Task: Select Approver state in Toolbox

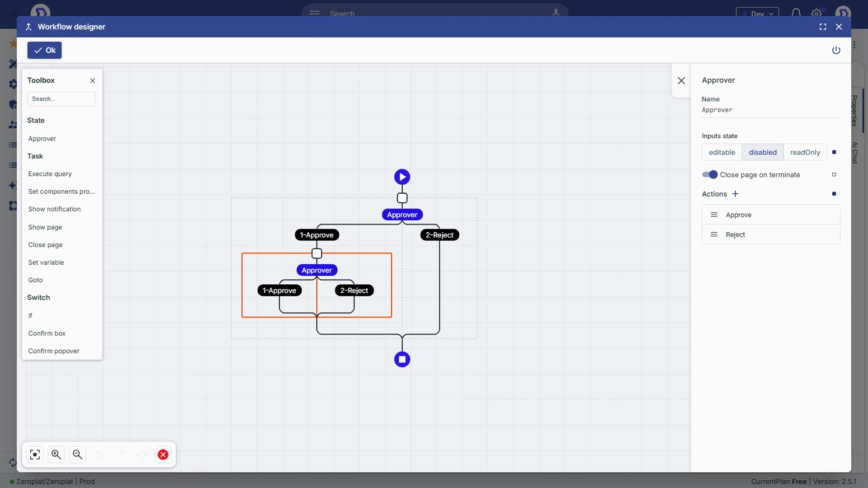Action: point(42,139)
